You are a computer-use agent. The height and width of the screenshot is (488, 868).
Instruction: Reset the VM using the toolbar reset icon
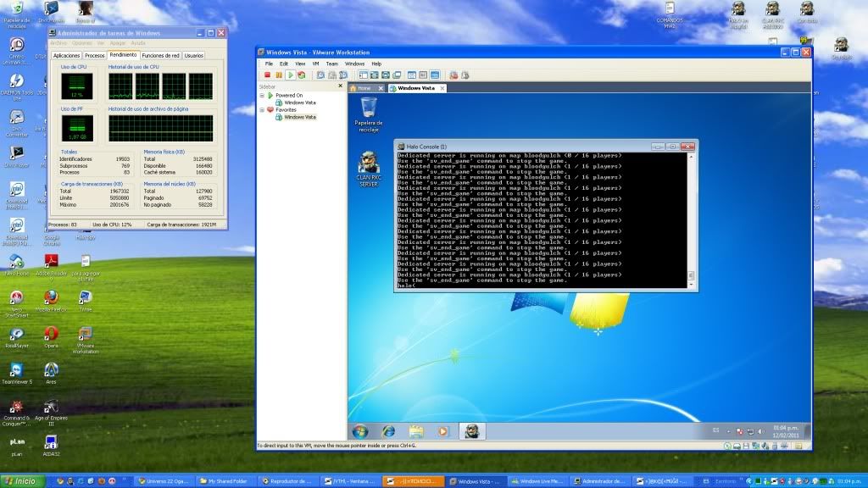(302, 75)
